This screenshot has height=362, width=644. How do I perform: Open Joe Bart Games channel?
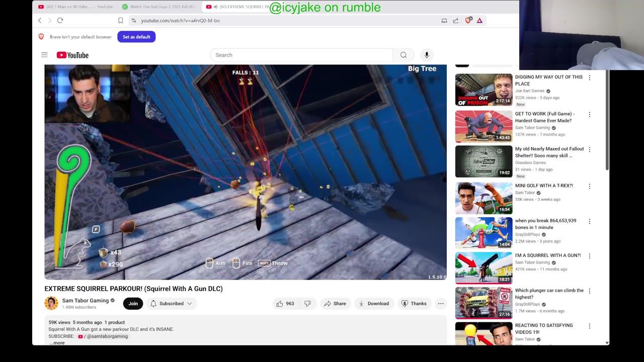(x=530, y=91)
